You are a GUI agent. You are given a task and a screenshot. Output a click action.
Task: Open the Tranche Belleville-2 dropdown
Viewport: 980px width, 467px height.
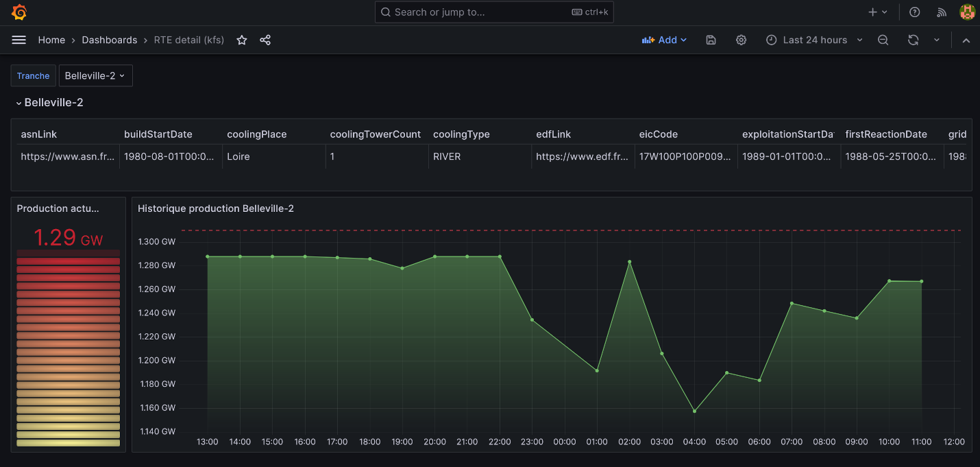pos(95,76)
